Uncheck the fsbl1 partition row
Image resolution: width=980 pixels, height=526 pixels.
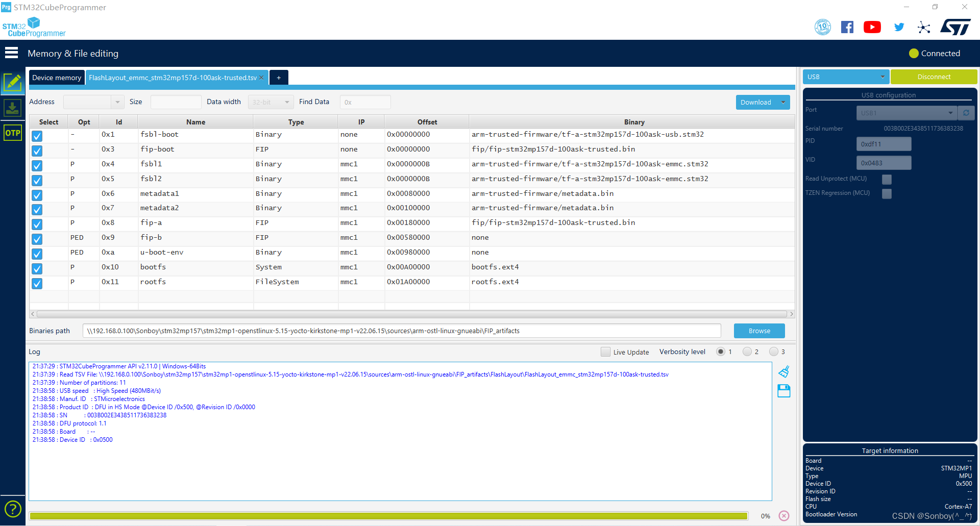pyautogui.click(x=37, y=165)
